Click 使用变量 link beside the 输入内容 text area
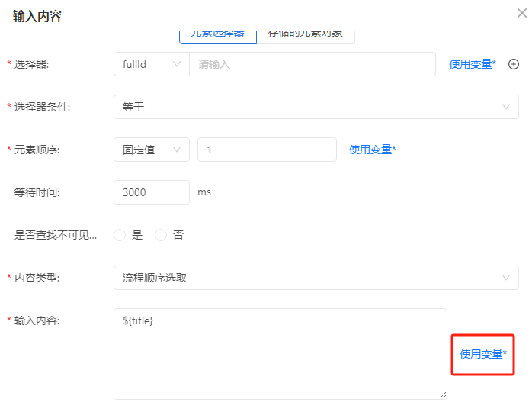 coord(482,354)
